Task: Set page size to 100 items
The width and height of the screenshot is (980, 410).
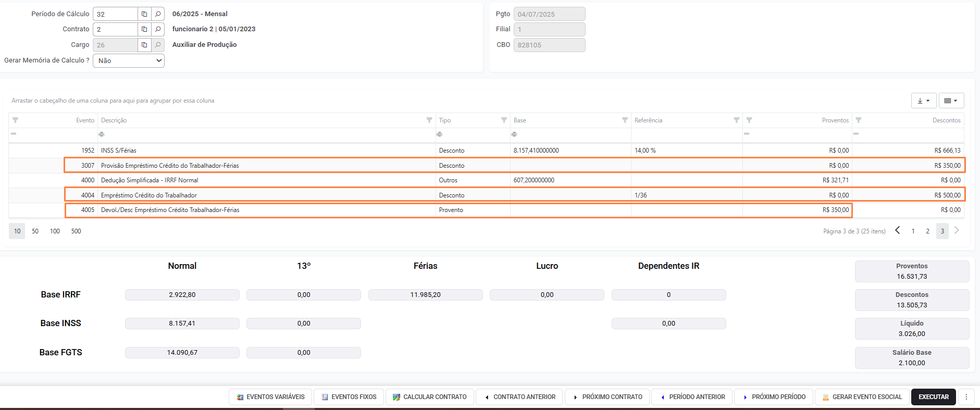Action: click(x=55, y=231)
